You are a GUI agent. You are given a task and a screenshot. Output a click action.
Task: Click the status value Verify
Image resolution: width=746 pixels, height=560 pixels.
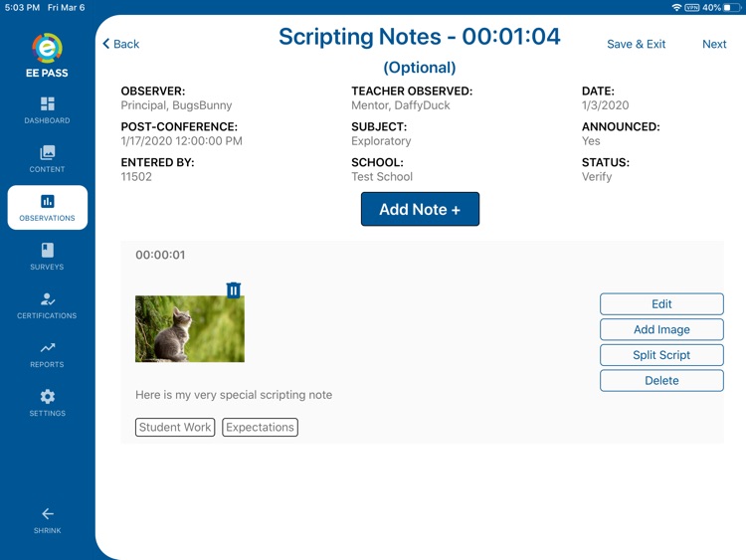(x=597, y=176)
